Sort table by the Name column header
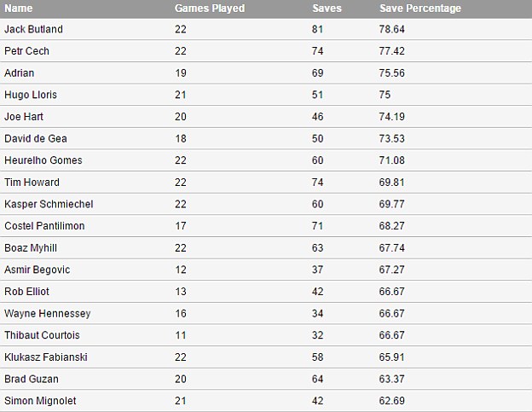The width and height of the screenshot is (532, 412). [x=19, y=9]
